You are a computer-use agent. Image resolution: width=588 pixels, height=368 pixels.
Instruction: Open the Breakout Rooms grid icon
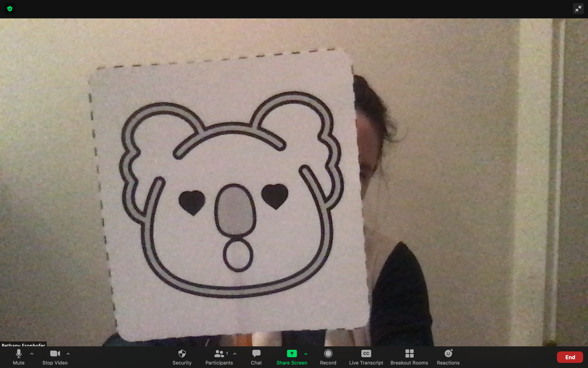click(x=409, y=353)
